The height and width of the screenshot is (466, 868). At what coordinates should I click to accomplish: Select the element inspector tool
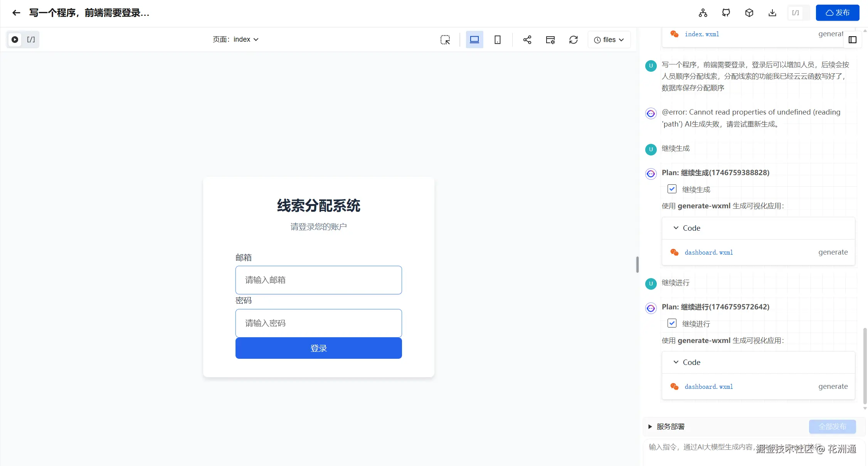pos(445,39)
